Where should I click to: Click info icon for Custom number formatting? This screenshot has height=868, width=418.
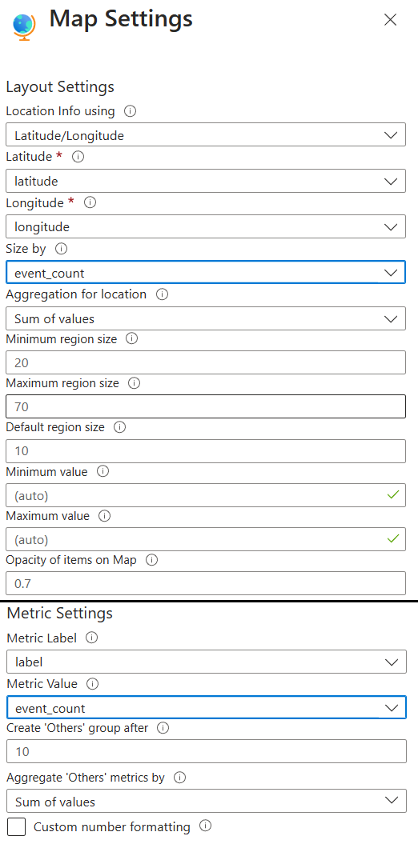coord(205,826)
